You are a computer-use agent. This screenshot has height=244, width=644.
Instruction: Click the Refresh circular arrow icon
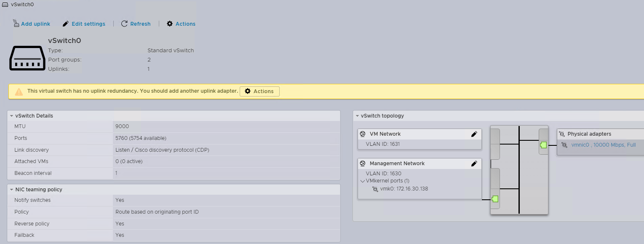(x=124, y=24)
